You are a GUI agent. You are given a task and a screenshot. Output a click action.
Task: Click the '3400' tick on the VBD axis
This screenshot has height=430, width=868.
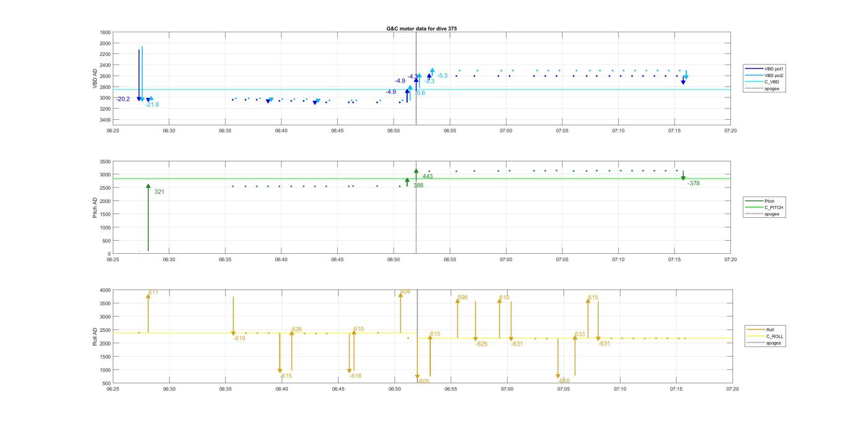point(105,120)
